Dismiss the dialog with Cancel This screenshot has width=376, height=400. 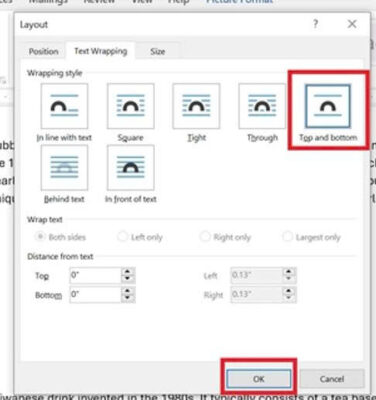pos(332,379)
